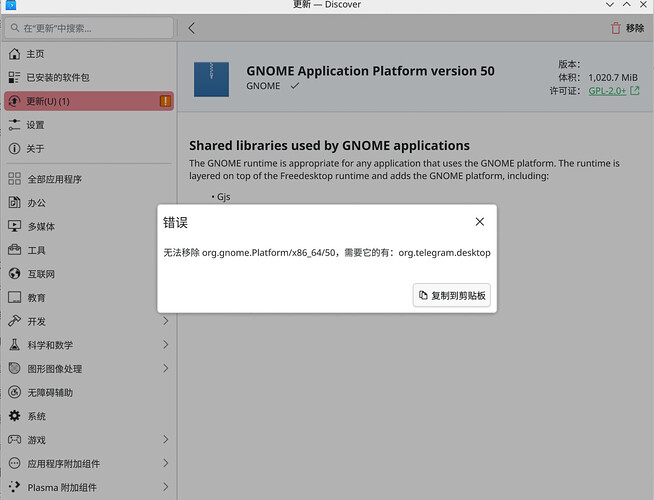Click the "1,020.7 MiB" size value
This screenshot has width=654, height=500.
coord(613,78)
